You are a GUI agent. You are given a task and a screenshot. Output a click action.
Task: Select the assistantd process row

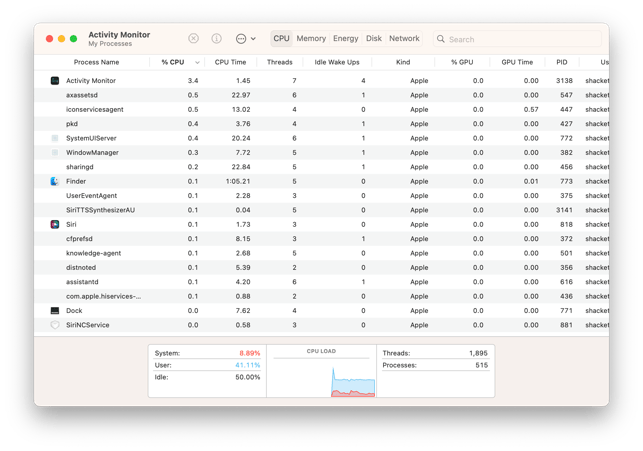tap(322, 282)
